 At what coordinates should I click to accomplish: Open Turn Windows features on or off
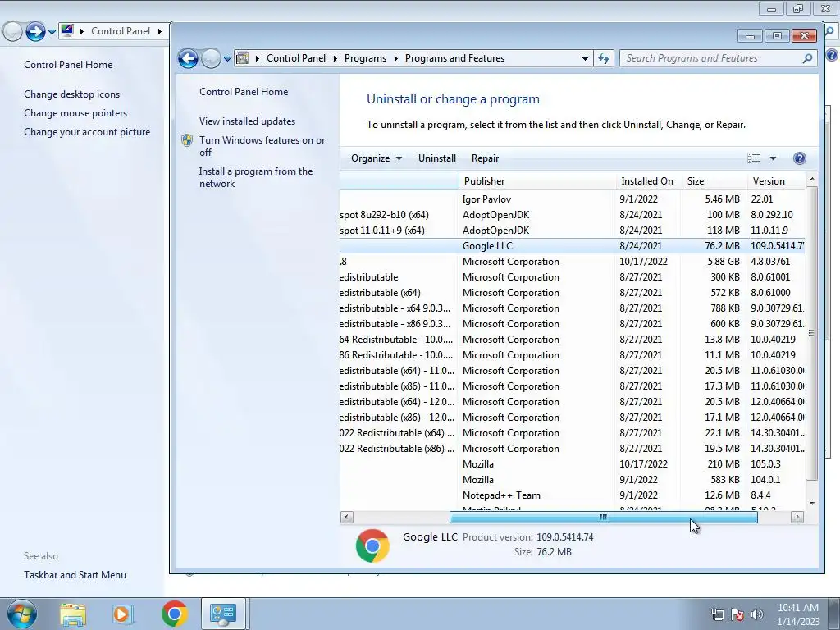262,146
